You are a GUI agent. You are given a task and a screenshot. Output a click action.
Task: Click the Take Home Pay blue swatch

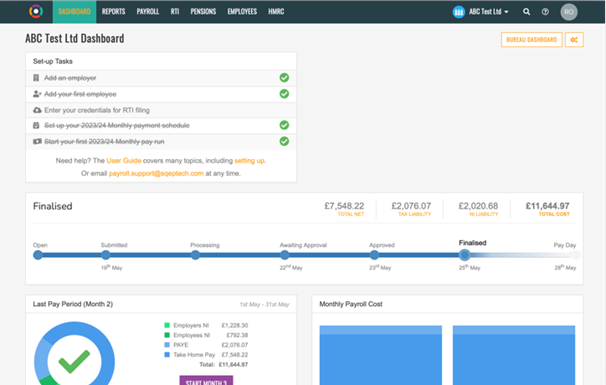coord(167,354)
